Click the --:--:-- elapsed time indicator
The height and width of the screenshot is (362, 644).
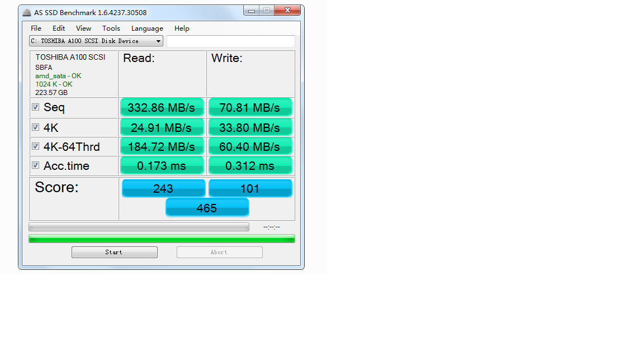(x=272, y=227)
